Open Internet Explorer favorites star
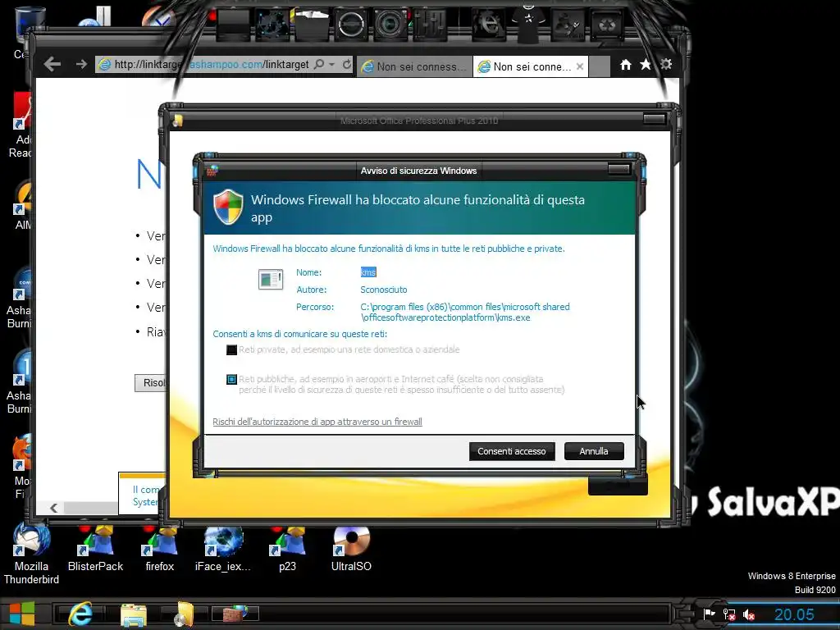The image size is (840, 630). [646, 65]
